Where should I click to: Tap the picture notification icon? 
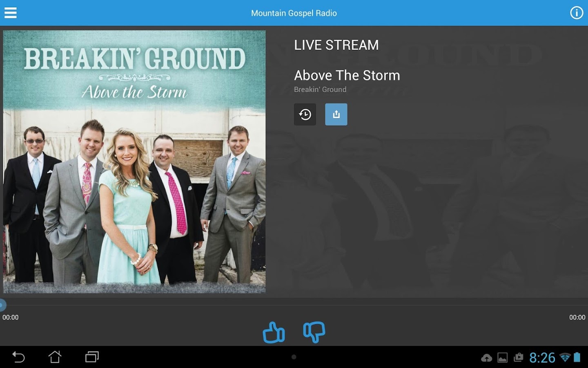pos(502,358)
